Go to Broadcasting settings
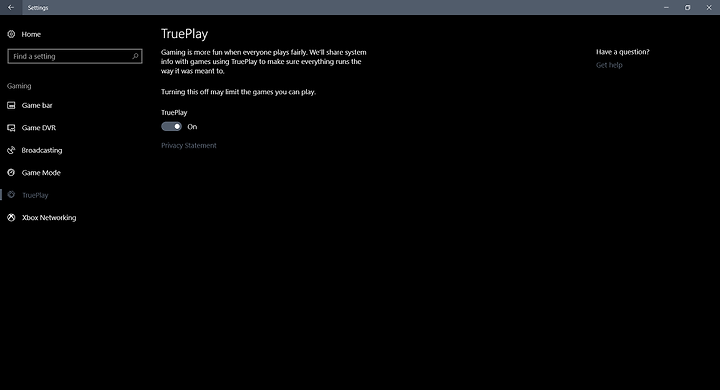 [42, 150]
